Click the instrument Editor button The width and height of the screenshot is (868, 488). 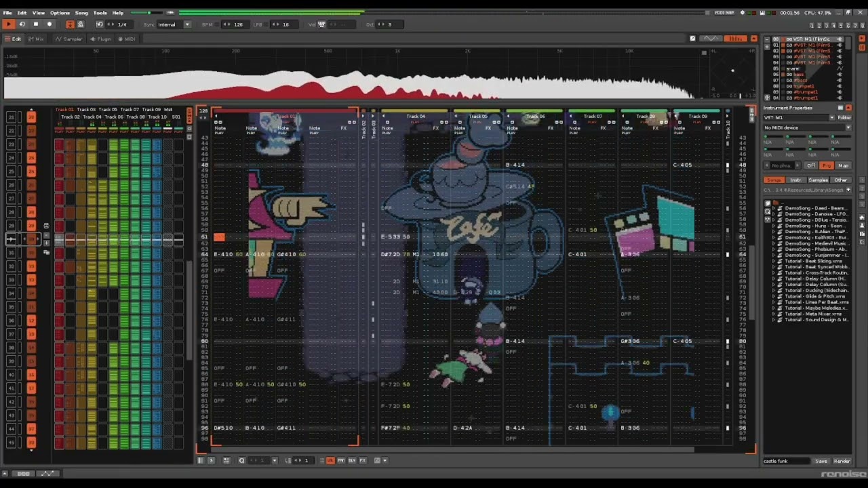tap(844, 118)
